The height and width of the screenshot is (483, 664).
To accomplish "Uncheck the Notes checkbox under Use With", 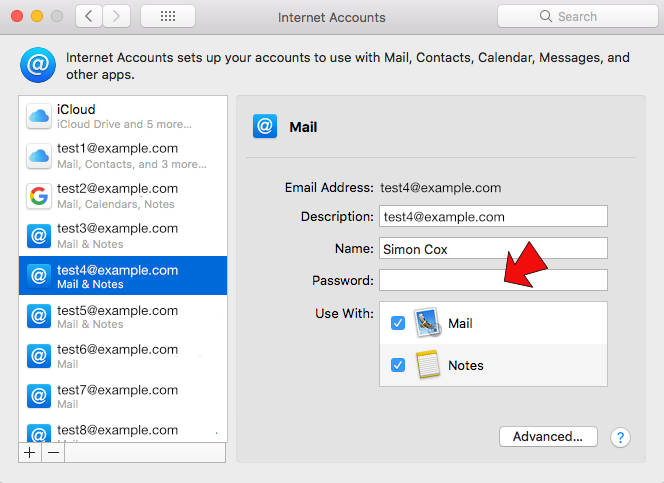I will coord(398,364).
